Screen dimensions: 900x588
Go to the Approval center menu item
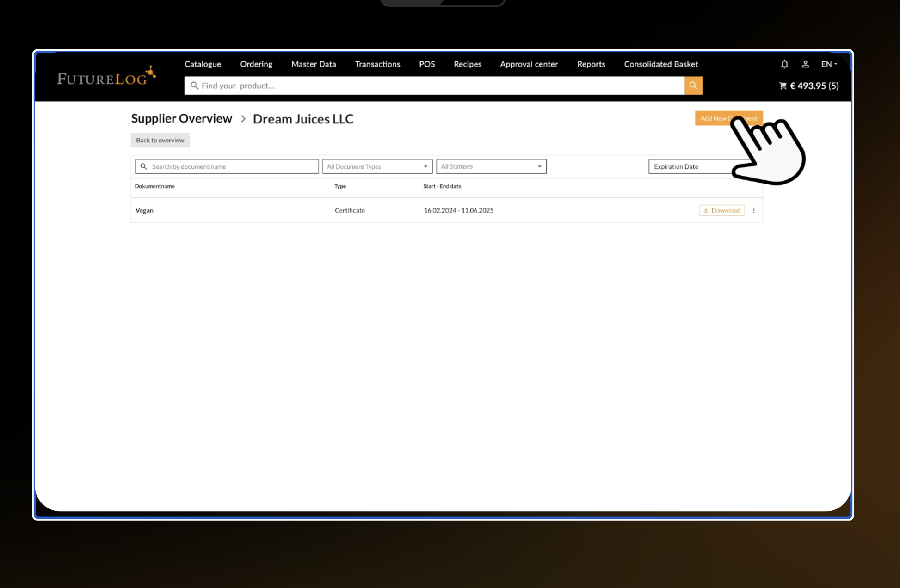[529, 64]
